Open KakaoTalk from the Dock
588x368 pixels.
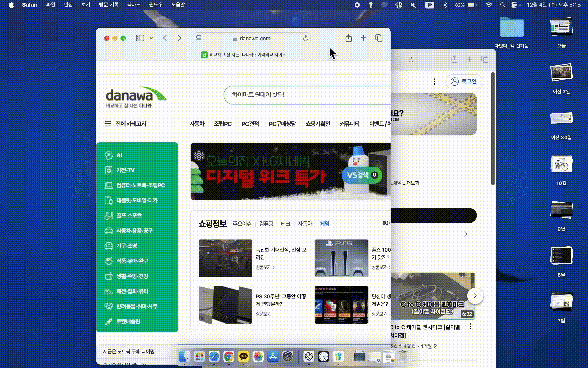[243, 356]
